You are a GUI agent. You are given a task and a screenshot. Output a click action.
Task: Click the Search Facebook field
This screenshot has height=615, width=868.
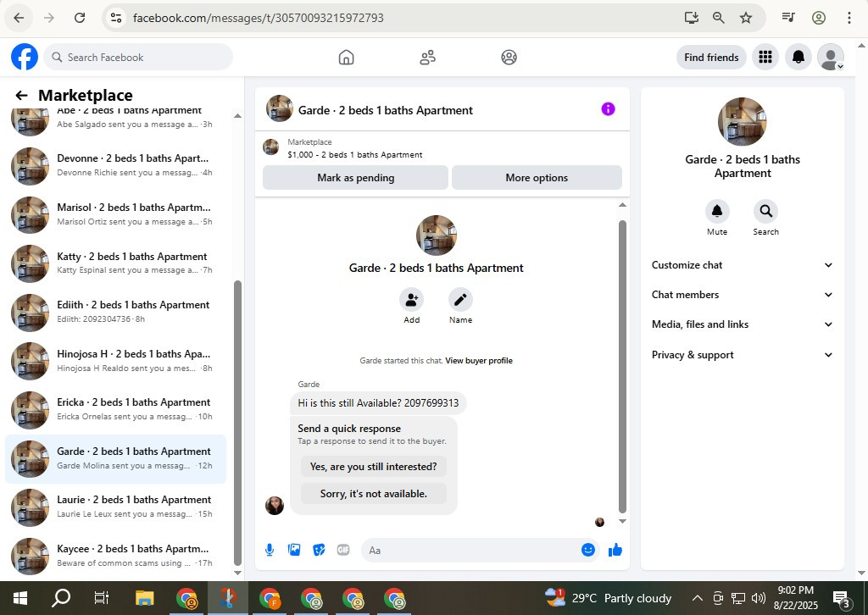138,57
